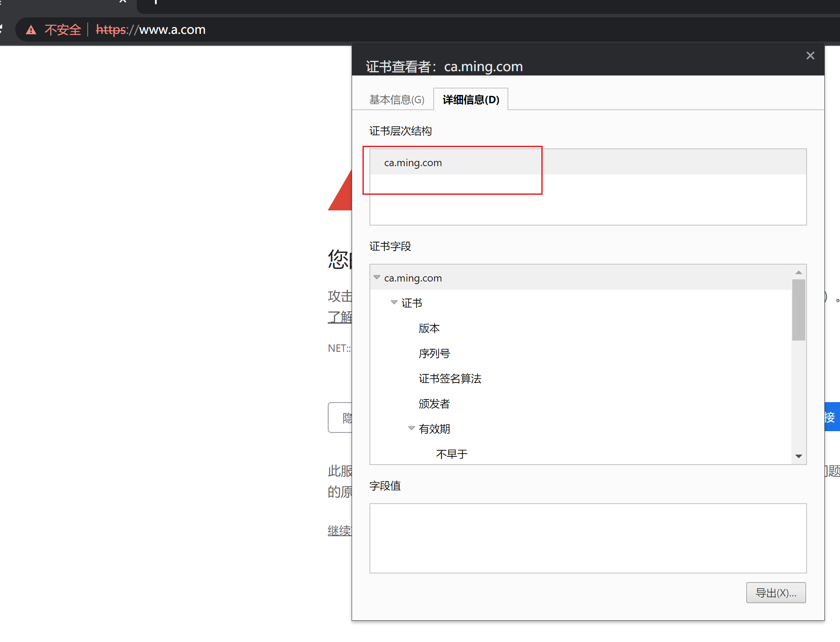Click the 不安全 security label
This screenshot has height=642, width=840.
[63, 30]
